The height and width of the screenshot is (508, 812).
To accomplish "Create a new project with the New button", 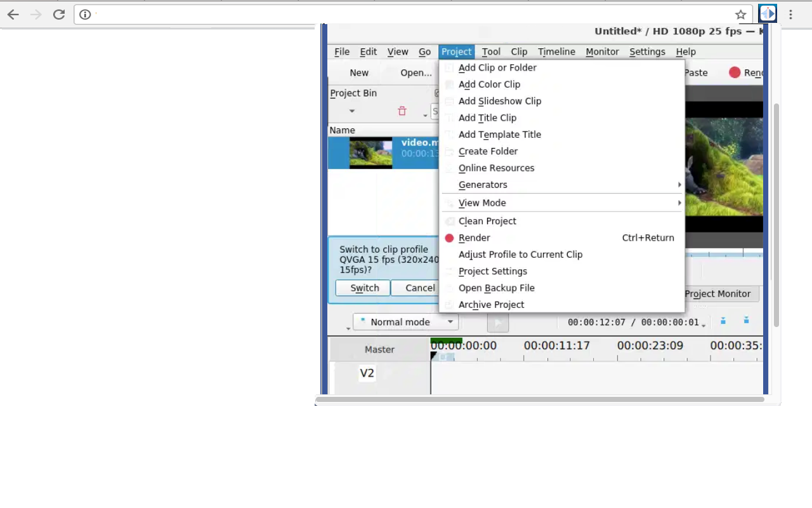I will (x=359, y=72).
